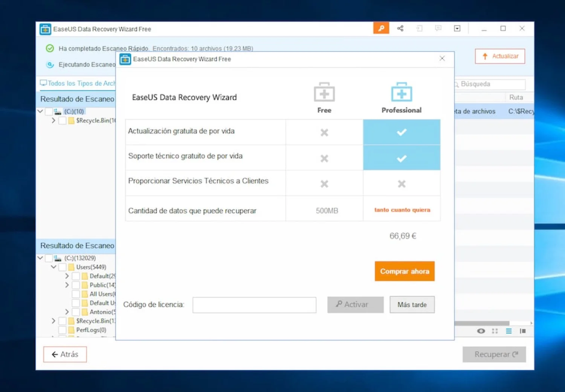
Task: Click the EaseUS logo in dialog title
Action: click(125, 59)
